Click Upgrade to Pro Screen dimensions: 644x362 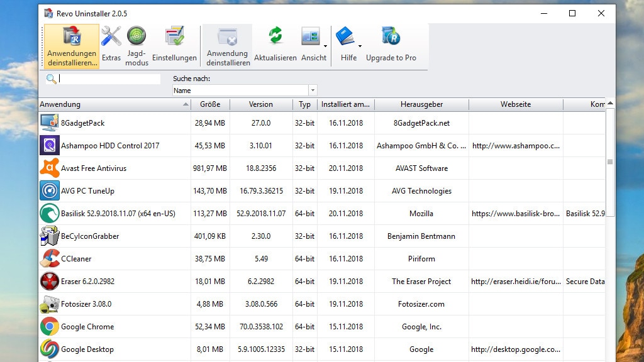click(x=391, y=44)
